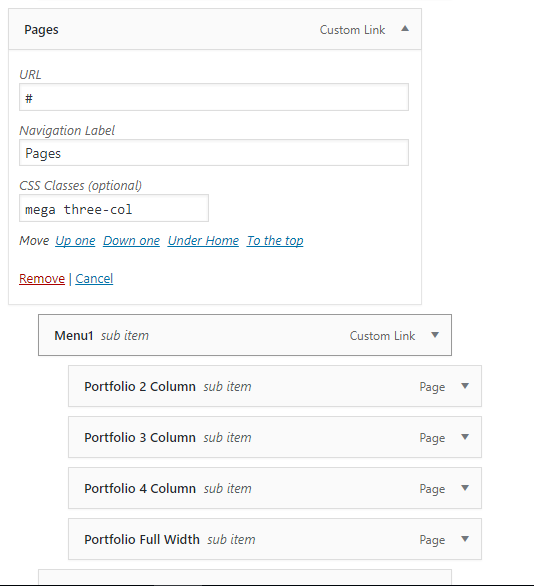The height and width of the screenshot is (586, 534).
Task: Cancel editing the Pages item
Action: (94, 279)
